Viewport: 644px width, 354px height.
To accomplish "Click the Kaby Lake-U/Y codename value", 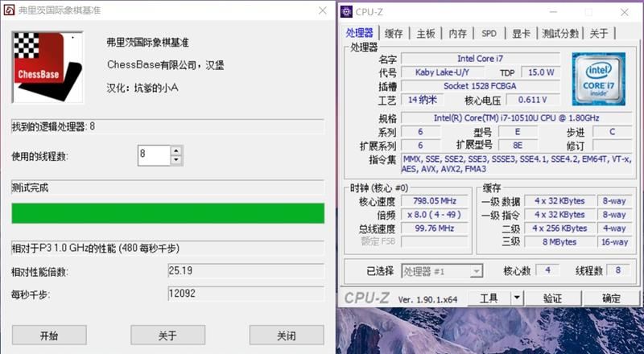I will point(442,72).
